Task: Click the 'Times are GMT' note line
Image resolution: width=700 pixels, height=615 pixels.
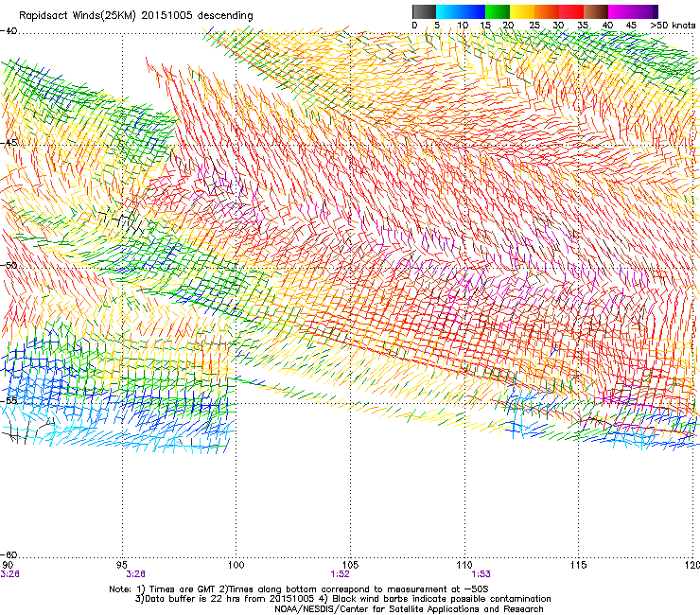Action: (x=299, y=589)
